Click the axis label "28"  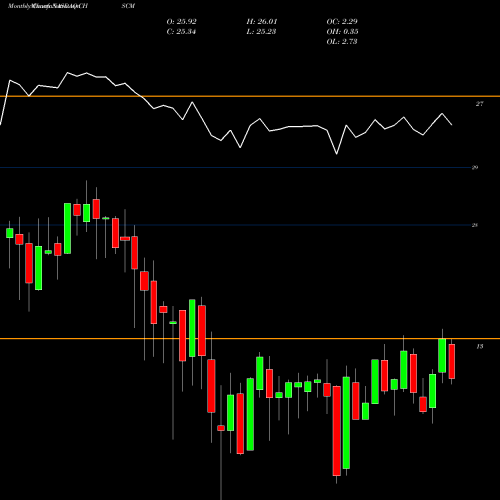(475, 225)
